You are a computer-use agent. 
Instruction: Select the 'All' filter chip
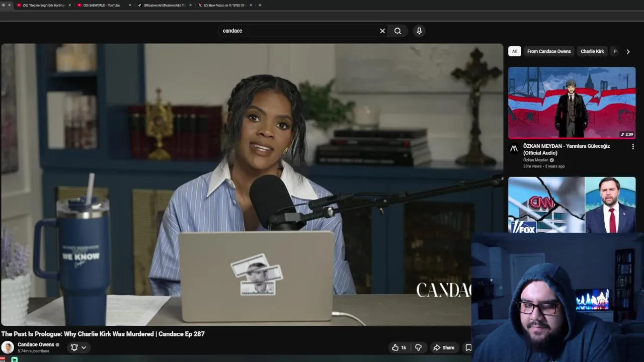[x=514, y=51]
